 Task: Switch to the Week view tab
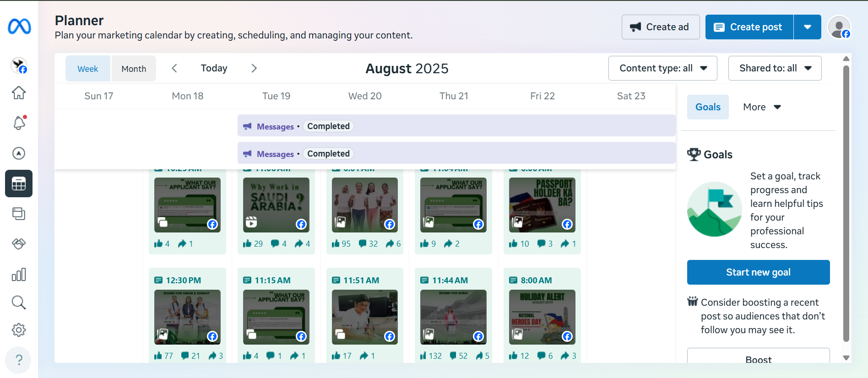(x=87, y=69)
